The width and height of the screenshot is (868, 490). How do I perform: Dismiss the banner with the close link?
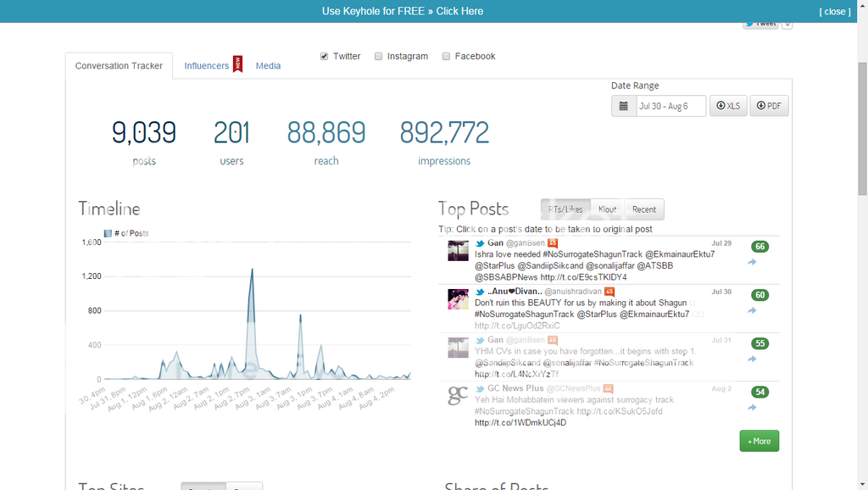pyautogui.click(x=834, y=12)
